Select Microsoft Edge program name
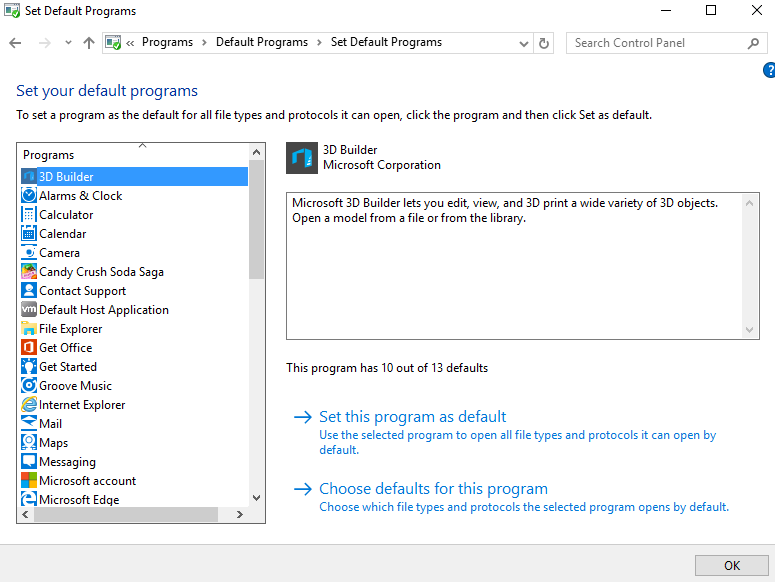Screen dimensions: 775x582 [x=79, y=499]
